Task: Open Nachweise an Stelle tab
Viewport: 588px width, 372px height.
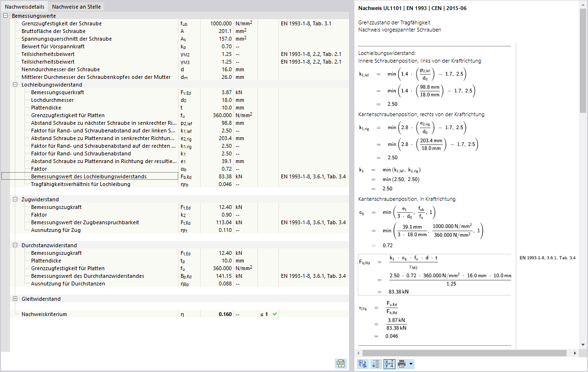Action: [x=76, y=7]
